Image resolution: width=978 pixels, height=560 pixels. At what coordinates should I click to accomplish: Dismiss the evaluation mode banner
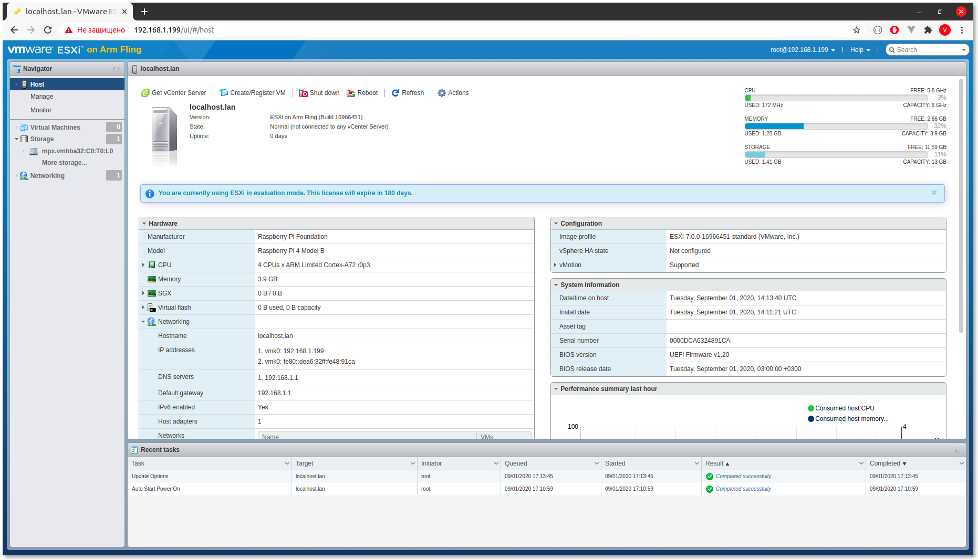pyautogui.click(x=934, y=193)
